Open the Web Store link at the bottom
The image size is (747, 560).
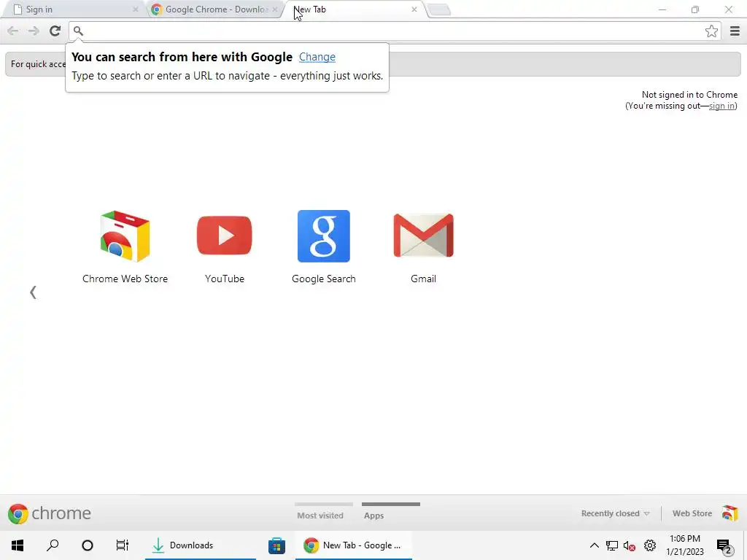click(x=692, y=513)
